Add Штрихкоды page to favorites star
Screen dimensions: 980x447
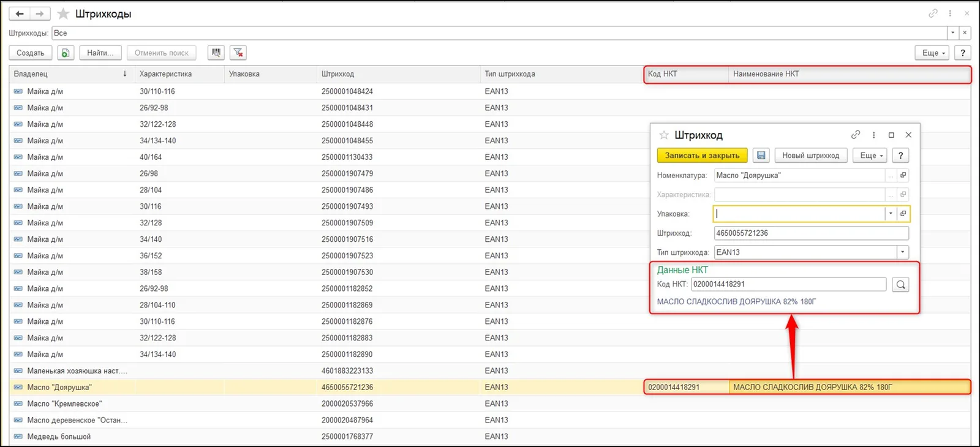tap(63, 13)
